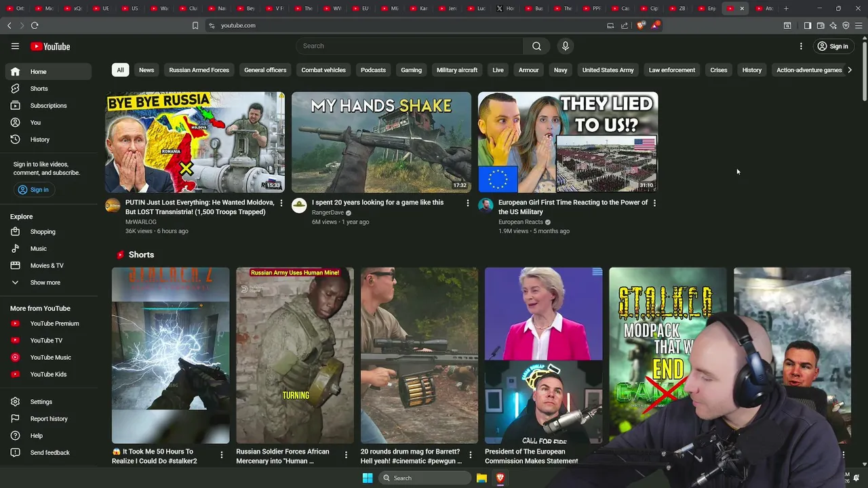Open browser main hamburger menu

[x=859, y=25]
